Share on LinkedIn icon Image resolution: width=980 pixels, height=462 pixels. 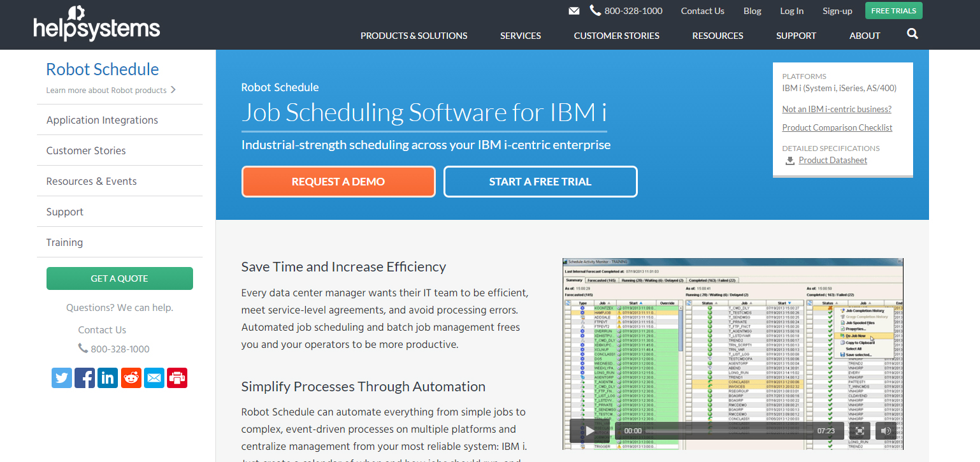108,378
